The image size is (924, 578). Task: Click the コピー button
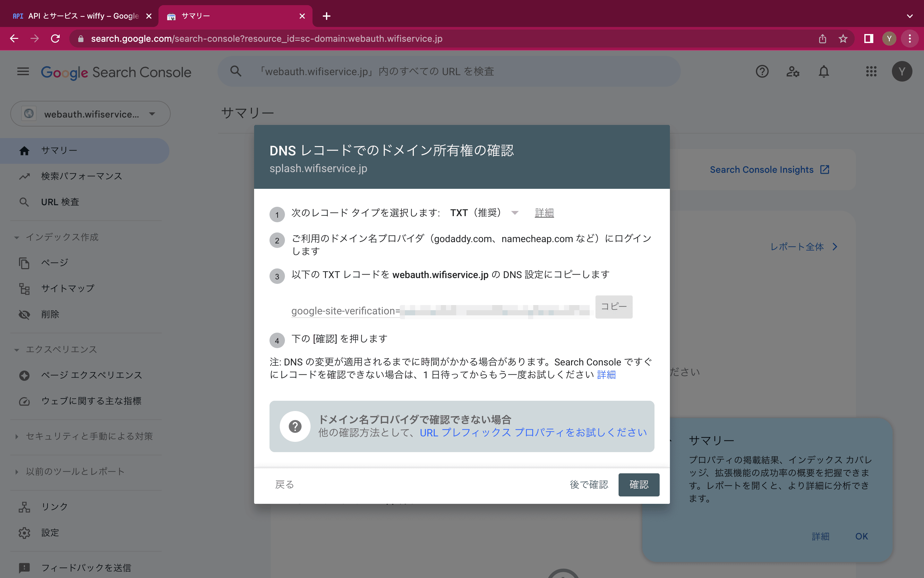point(613,307)
